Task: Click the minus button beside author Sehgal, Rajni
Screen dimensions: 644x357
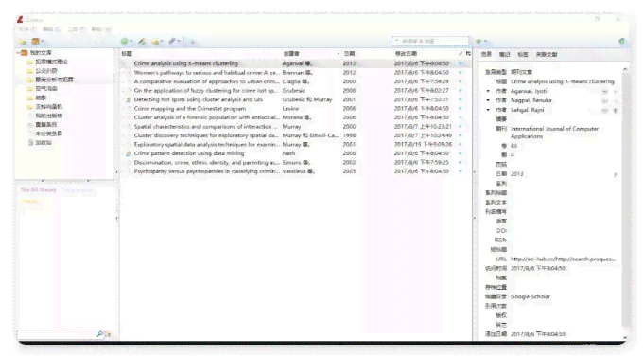Action: pos(605,110)
